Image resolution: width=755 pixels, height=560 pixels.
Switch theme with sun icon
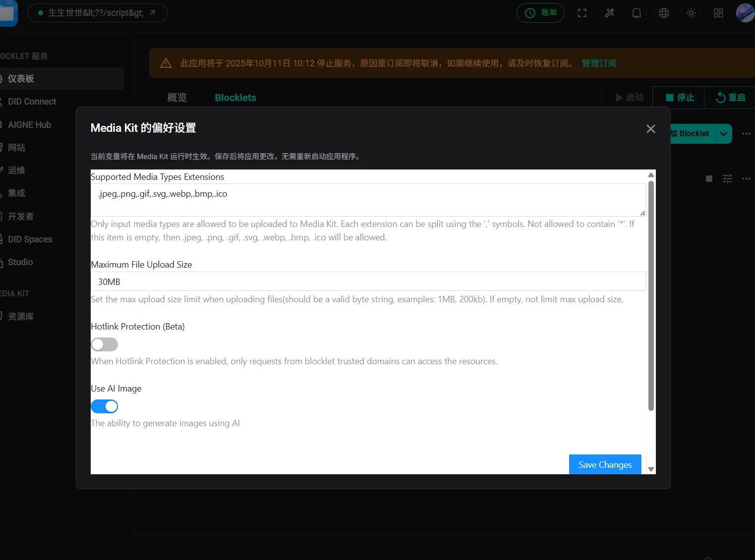pyautogui.click(x=692, y=13)
